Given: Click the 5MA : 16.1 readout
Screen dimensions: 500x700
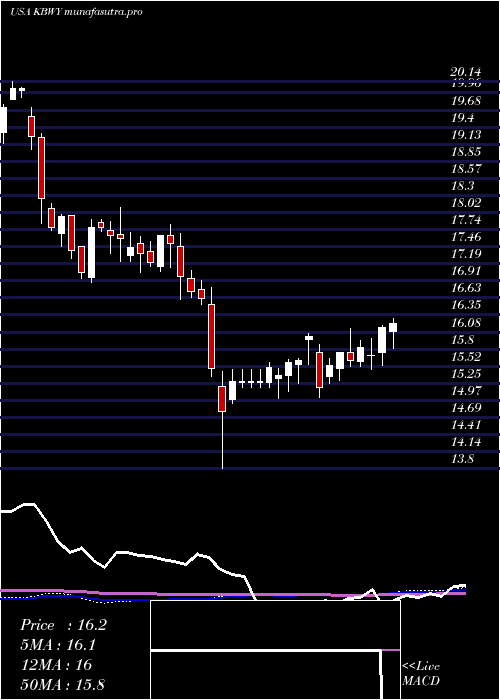Looking at the screenshot, I should coord(58,645).
